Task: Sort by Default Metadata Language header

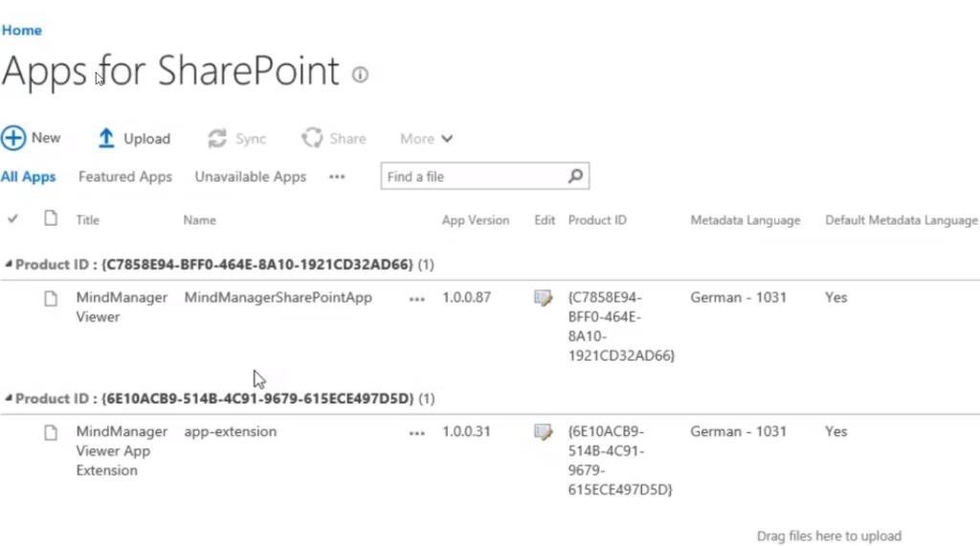Action: (902, 220)
